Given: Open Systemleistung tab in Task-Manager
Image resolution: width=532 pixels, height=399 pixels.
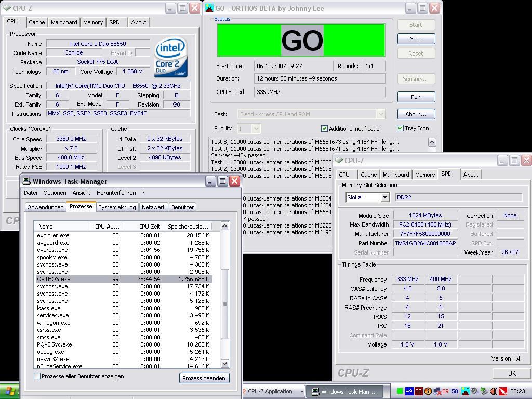Looking at the screenshot, I should point(117,207).
